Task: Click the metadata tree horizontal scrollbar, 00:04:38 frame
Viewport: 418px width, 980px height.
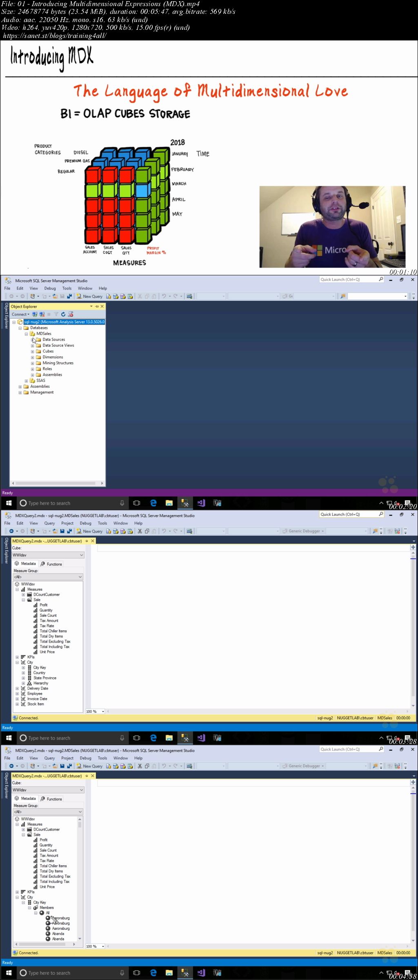Action: coord(45,944)
